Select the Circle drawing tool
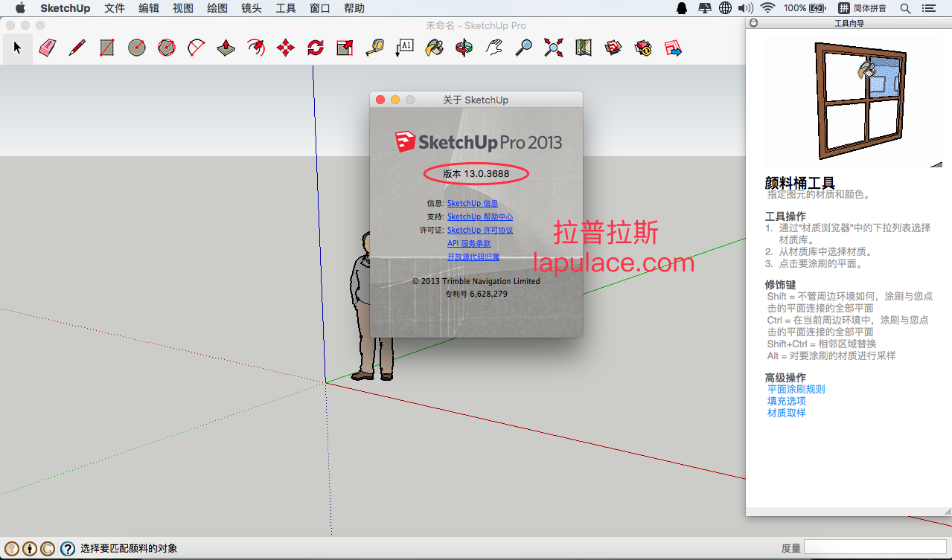The image size is (952, 560). 136,48
